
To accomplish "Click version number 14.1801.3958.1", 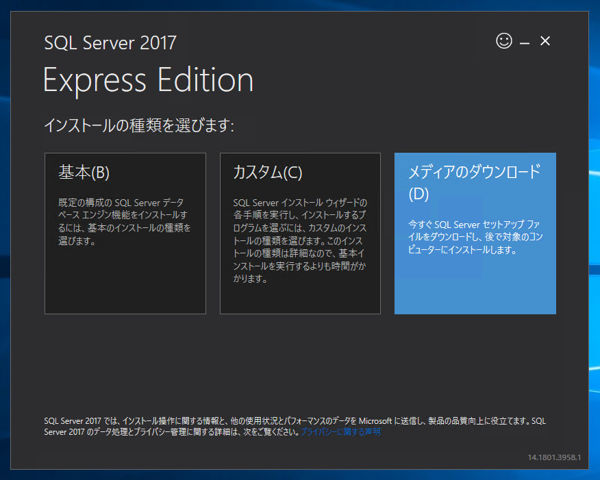I will (554, 457).
